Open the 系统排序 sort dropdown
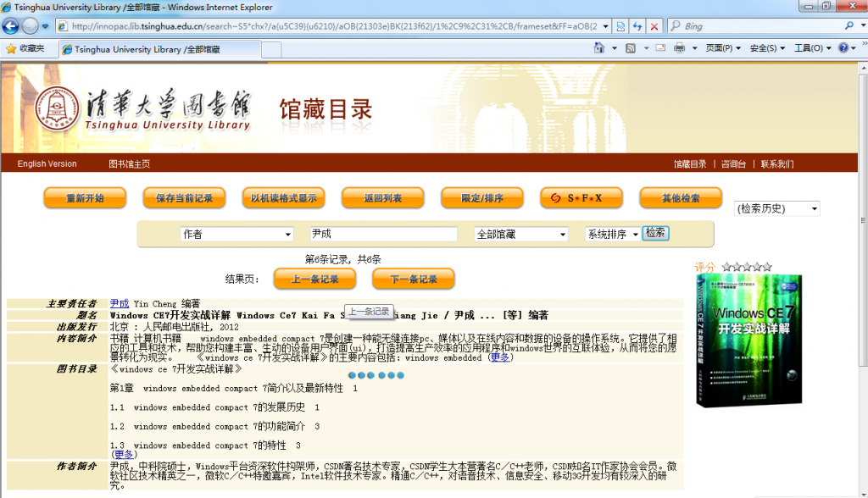Image resolution: width=868 pixels, height=498 pixels. pos(612,234)
